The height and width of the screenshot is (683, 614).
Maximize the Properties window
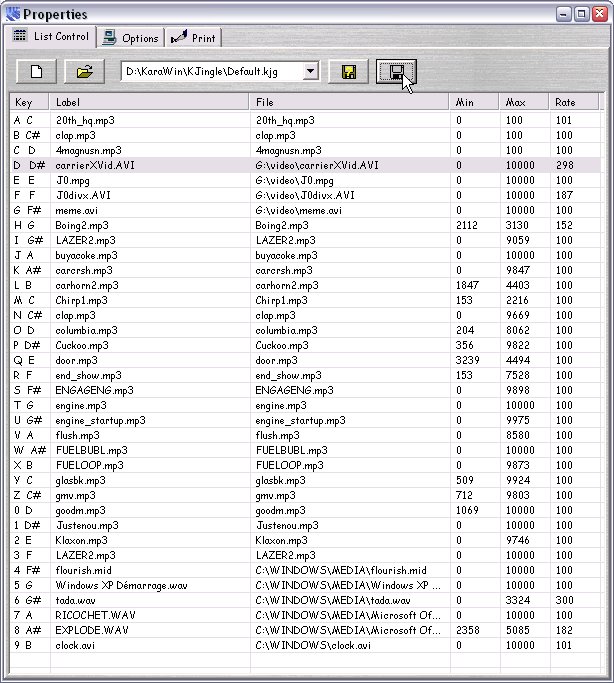[581, 14]
